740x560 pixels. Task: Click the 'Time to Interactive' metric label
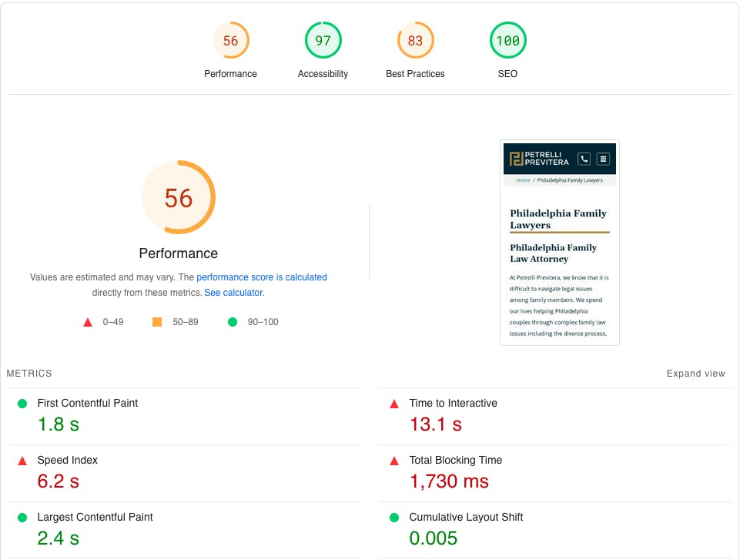pyautogui.click(x=453, y=403)
